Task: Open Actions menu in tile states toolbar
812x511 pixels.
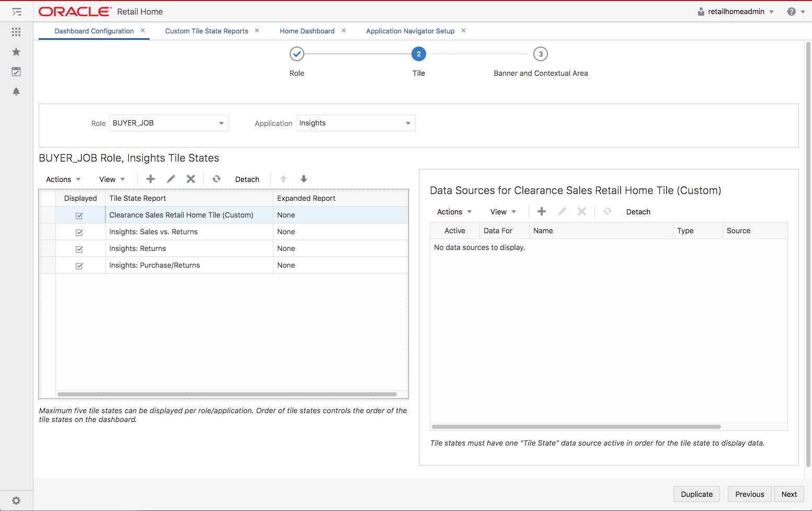Action: pos(63,179)
